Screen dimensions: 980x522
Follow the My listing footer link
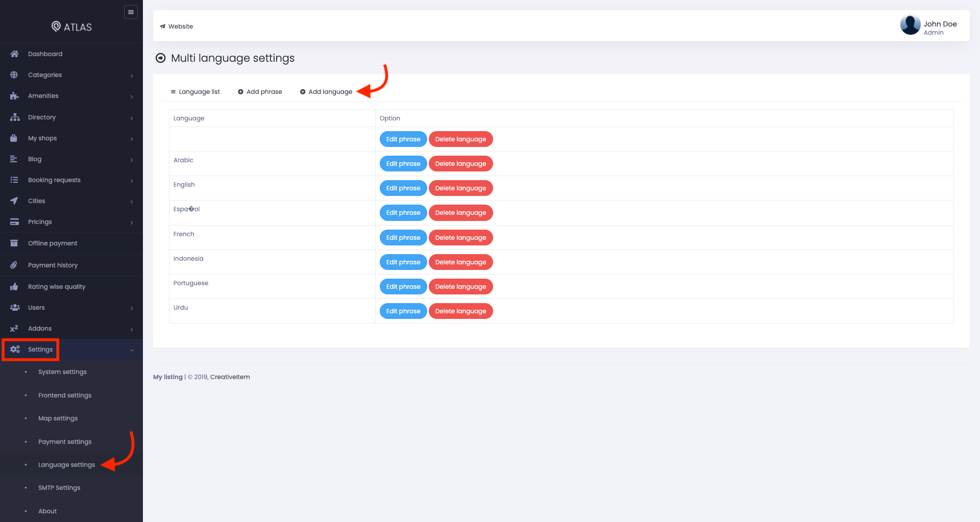pos(168,377)
